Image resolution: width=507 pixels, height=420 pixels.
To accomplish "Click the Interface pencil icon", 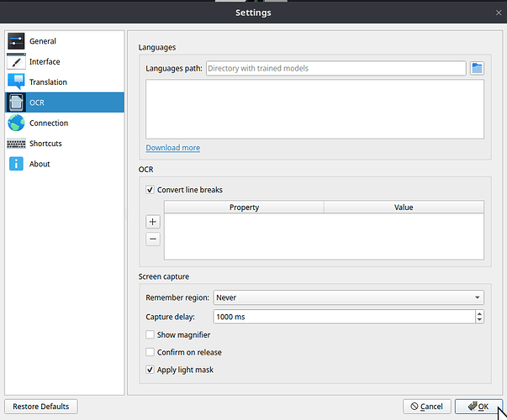I will pyautogui.click(x=16, y=61).
